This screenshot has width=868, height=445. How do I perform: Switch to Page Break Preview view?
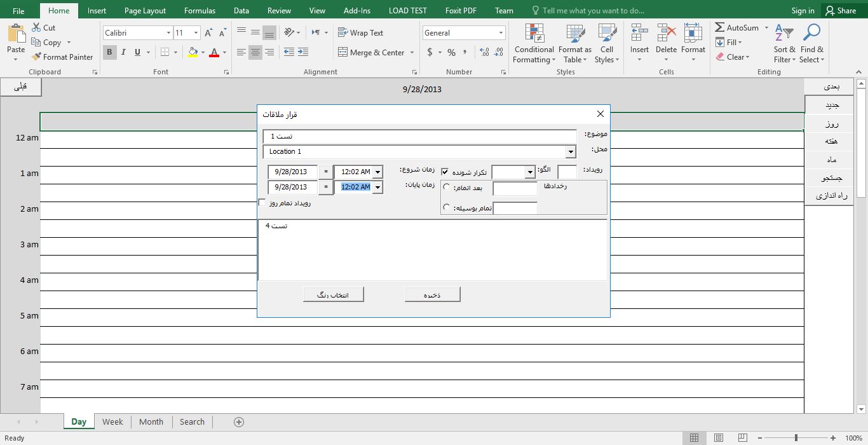click(x=743, y=438)
